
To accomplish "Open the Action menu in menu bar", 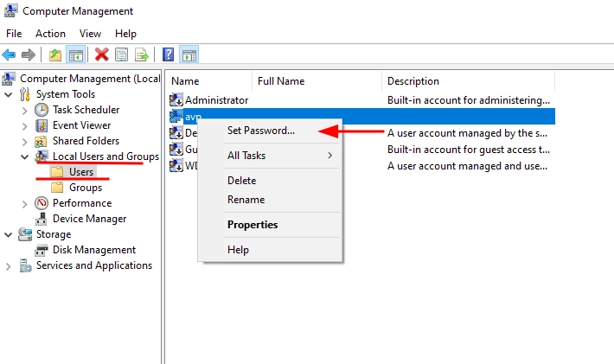I will pyautogui.click(x=50, y=33).
